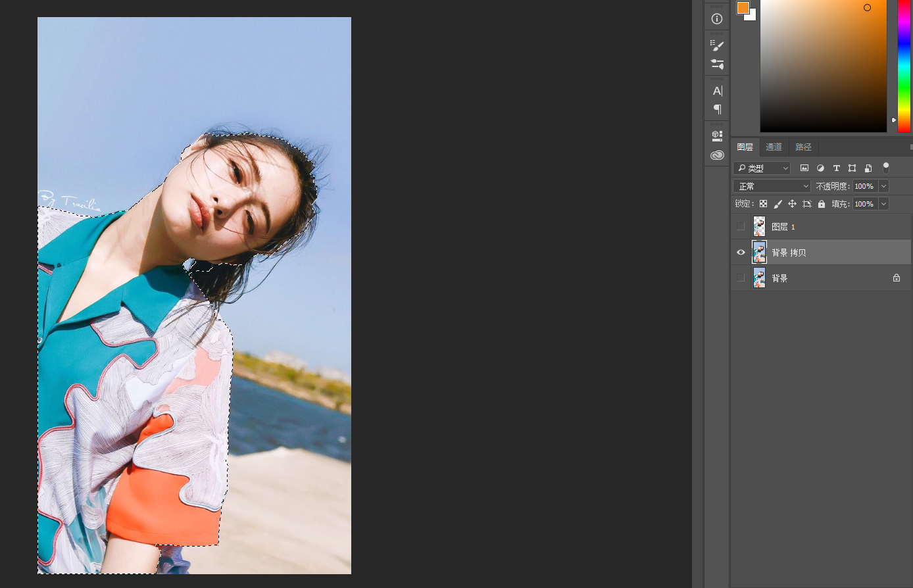Open the Character panel icon
Screen dimensions: 913x588
717,91
